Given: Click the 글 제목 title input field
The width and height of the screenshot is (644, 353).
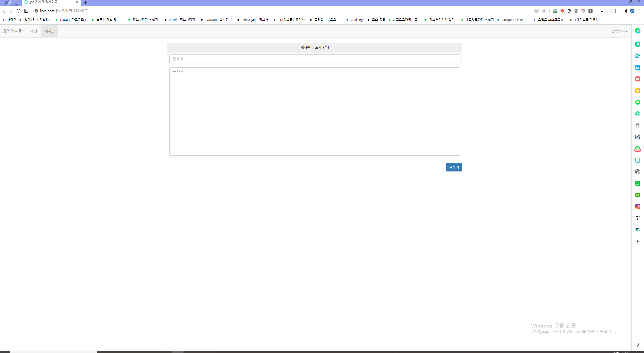Looking at the screenshot, I should tap(314, 58).
